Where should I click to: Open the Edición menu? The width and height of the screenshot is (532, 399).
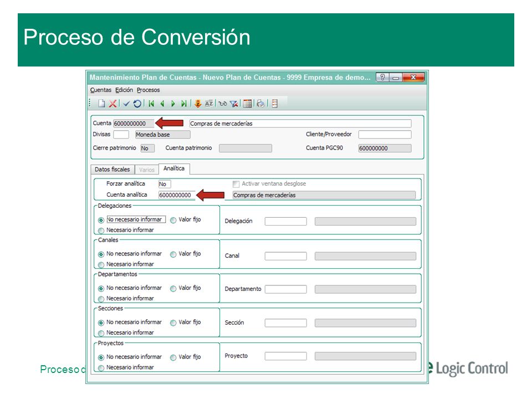point(124,90)
